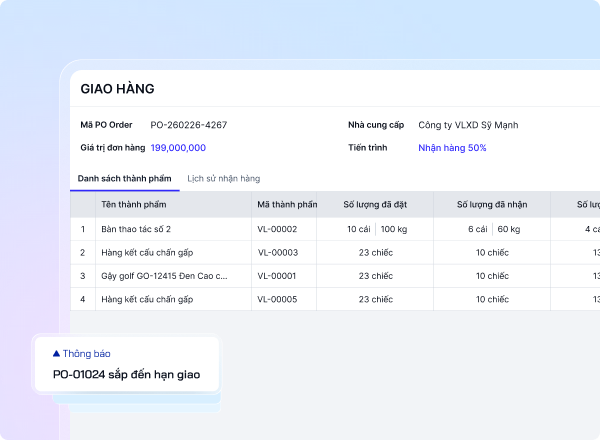Click supplier name Công ty VLXD Sỹ Mạnh

(x=468, y=125)
